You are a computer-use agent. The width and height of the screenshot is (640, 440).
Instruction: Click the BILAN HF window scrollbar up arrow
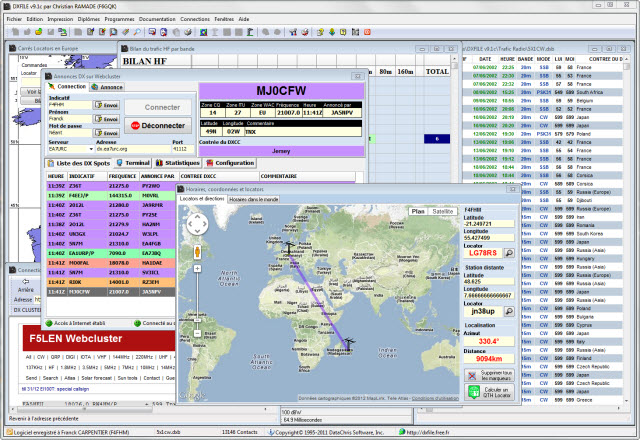pos(455,58)
